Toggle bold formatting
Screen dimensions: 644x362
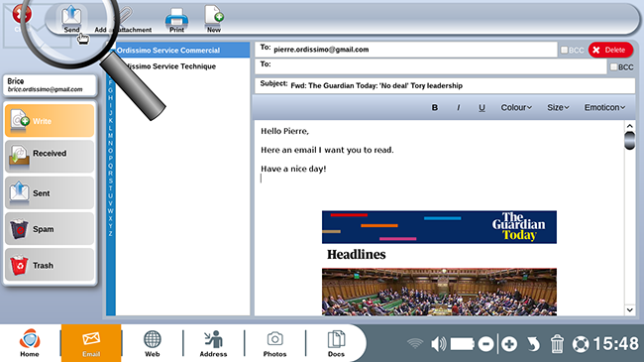tap(435, 107)
